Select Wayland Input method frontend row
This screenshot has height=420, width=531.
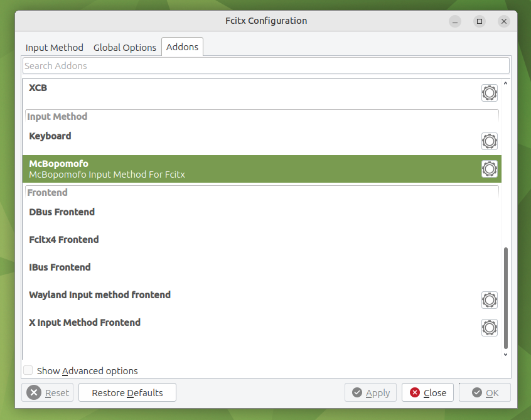coord(262,300)
